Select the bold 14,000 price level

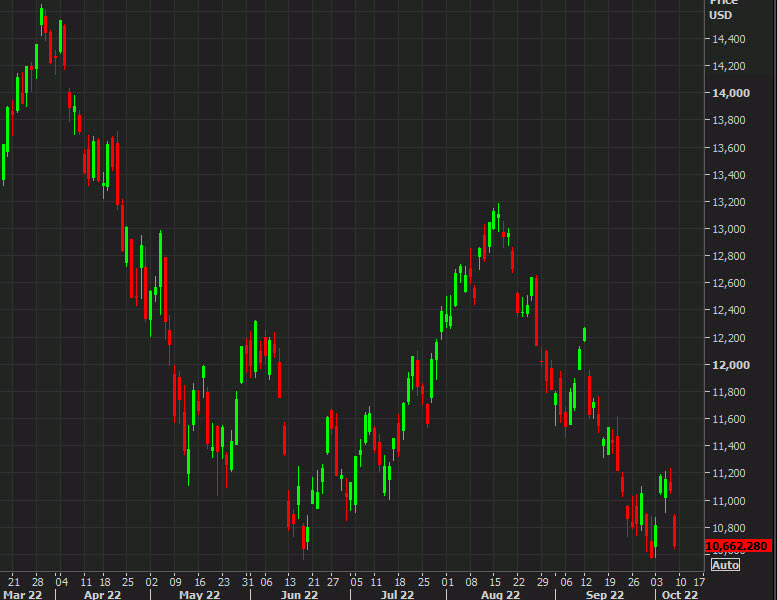click(x=731, y=93)
